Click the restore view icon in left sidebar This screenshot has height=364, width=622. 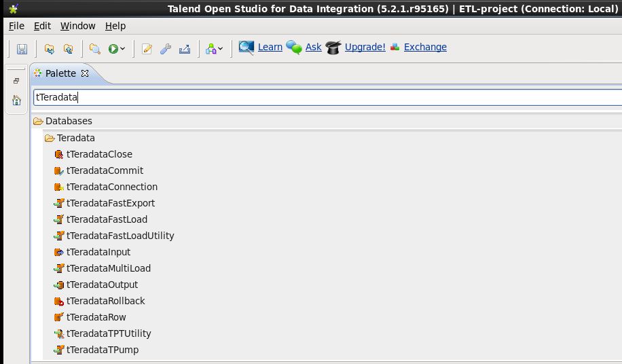click(16, 81)
